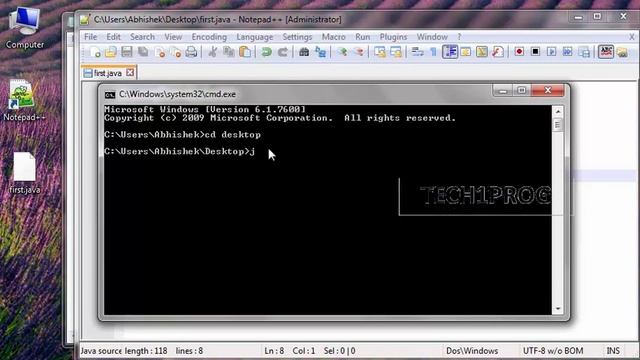Click the command prompt input line
The width and height of the screenshot is (640, 360).
pyautogui.click(x=180, y=151)
